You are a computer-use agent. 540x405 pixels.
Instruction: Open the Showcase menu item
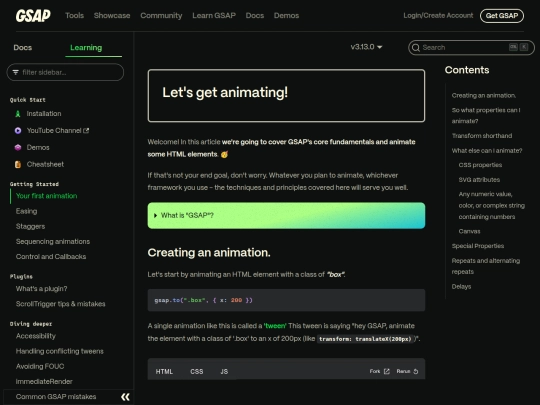tap(112, 15)
